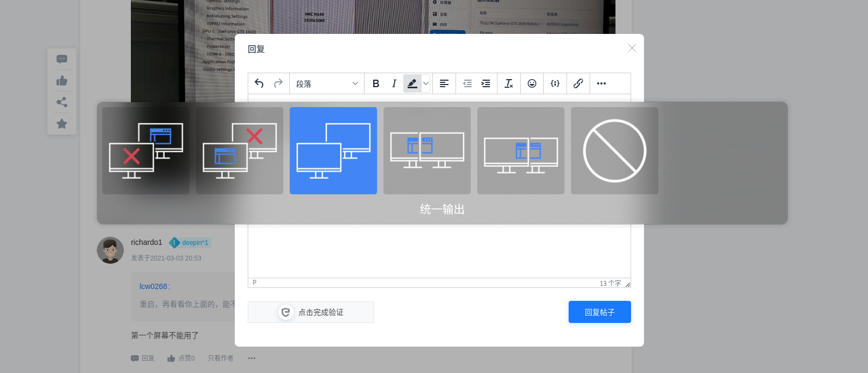Screen dimensions: 868x373
Task: Select display mode disabling the front monitor
Action: 146,151
